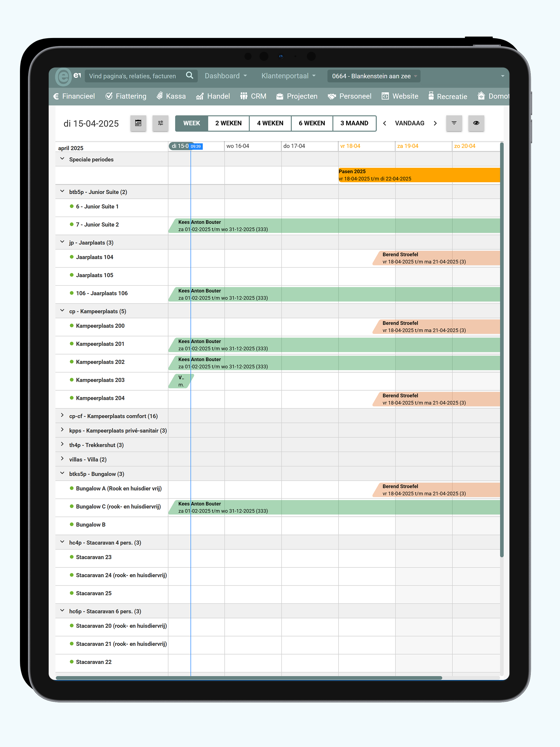The width and height of the screenshot is (560, 747).
Task: Open the Website module
Action: tap(400, 96)
